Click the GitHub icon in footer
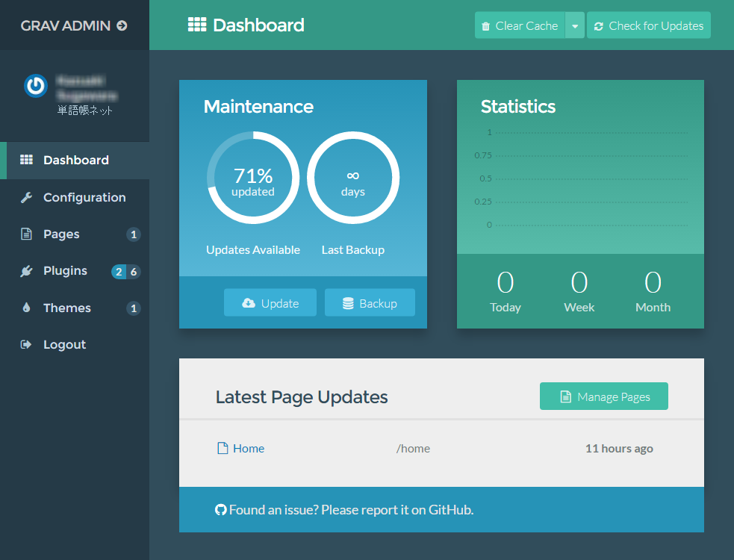 [220, 510]
